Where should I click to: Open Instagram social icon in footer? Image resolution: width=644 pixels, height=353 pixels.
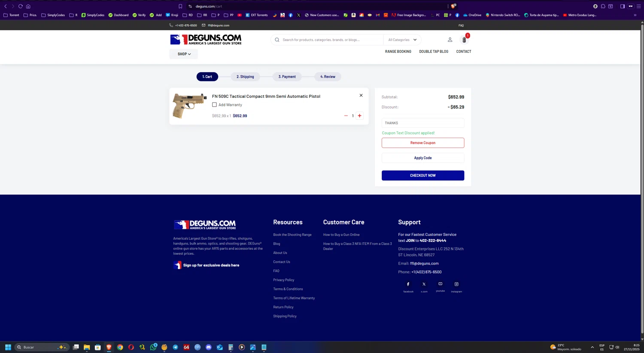[x=456, y=284]
